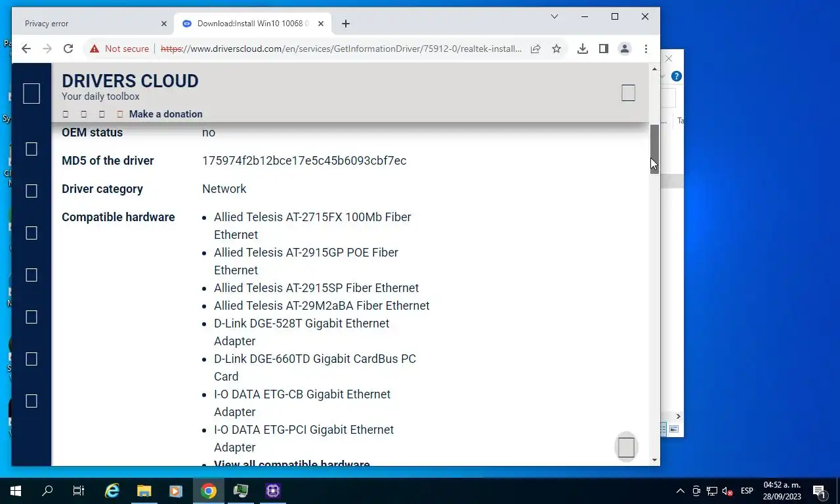The image size is (840, 504).
Task: Focus the driverscloud.com address bar
Action: click(341, 49)
